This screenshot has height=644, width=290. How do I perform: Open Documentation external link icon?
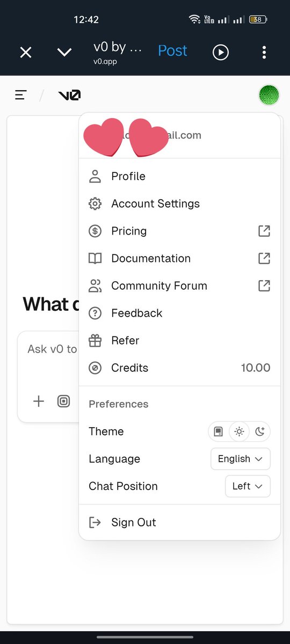[264, 258]
